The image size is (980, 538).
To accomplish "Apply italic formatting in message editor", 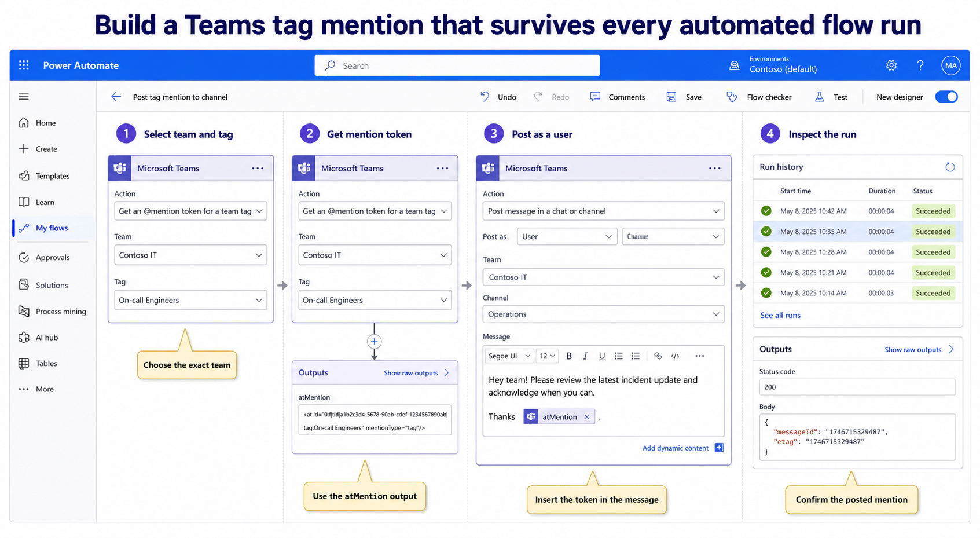I will pyautogui.click(x=585, y=356).
